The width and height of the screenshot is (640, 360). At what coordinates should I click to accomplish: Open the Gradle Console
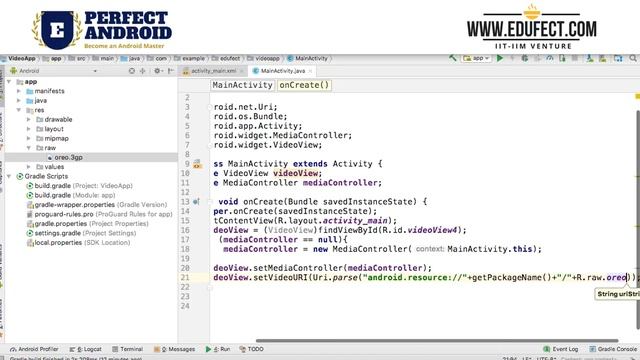point(613,349)
